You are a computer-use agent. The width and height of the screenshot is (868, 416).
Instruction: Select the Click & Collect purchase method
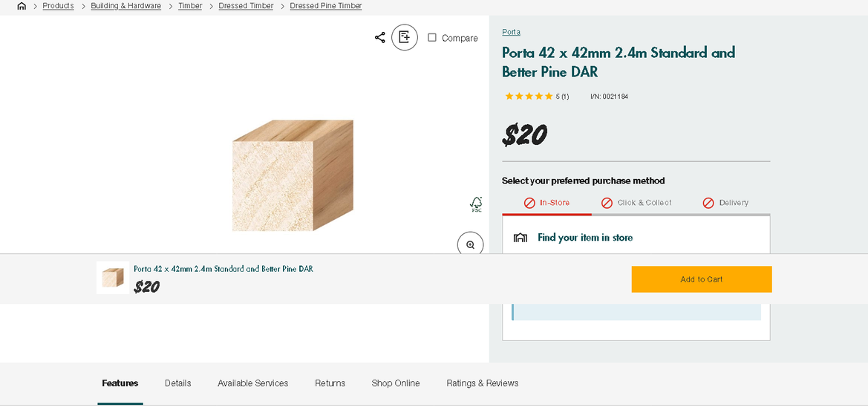pyautogui.click(x=636, y=203)
